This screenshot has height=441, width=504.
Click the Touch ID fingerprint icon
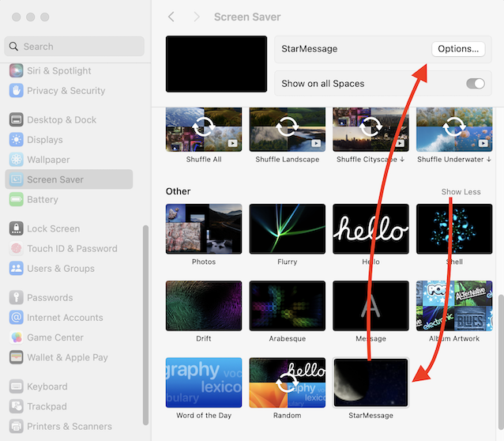[16, 249]
